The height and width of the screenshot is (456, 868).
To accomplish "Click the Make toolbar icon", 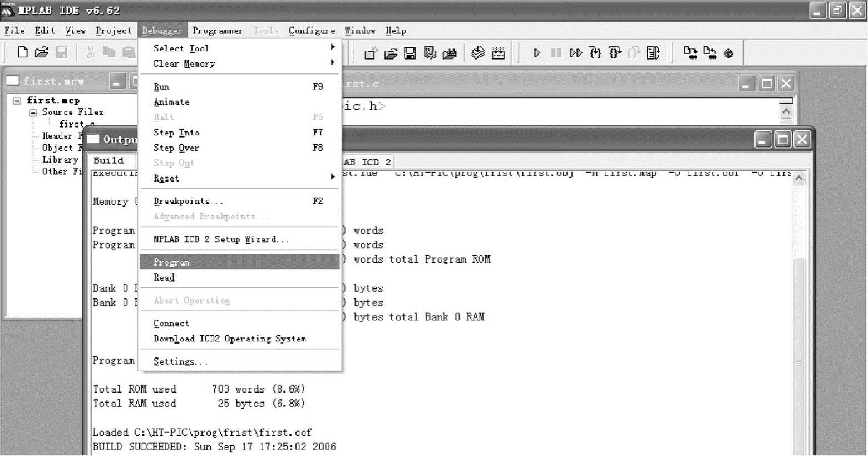I will [x=478, y=53].
